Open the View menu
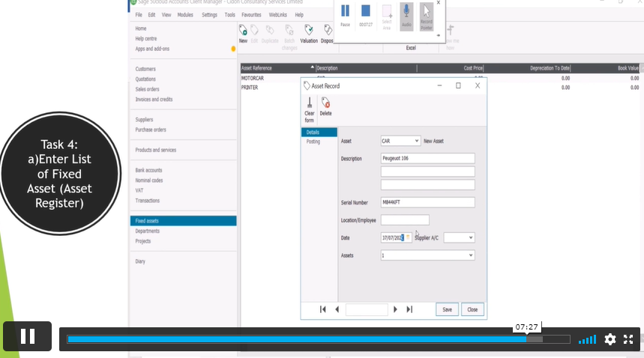Viewport: 644px width, 358px height. tap(166, 15)
